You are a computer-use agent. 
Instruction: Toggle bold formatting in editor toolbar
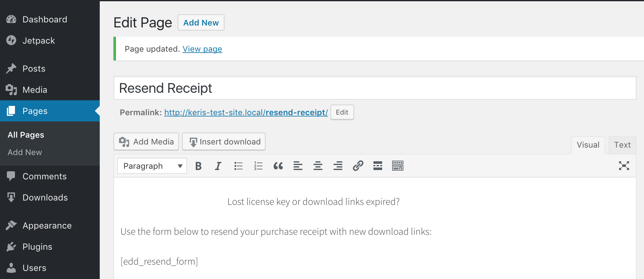[198, 166]
